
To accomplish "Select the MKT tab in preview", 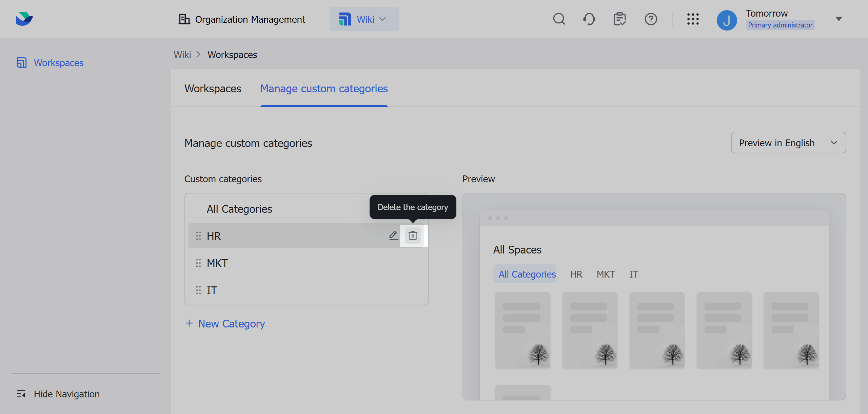I will coord(606,274).
